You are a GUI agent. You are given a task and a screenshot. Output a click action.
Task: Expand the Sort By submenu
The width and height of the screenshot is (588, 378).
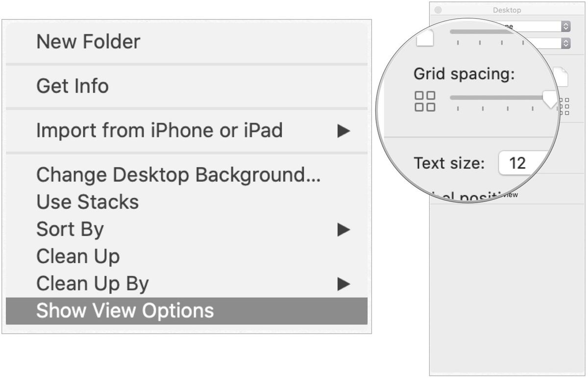[x=343, y=228]
